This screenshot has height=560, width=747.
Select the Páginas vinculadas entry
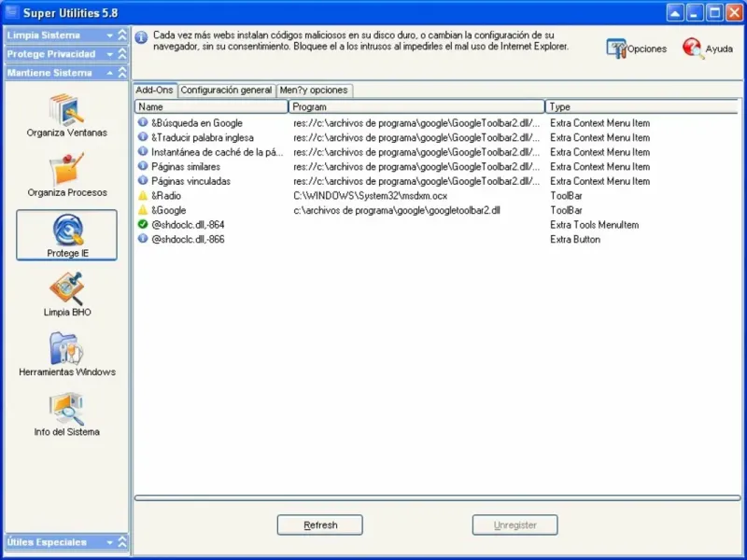191,181
